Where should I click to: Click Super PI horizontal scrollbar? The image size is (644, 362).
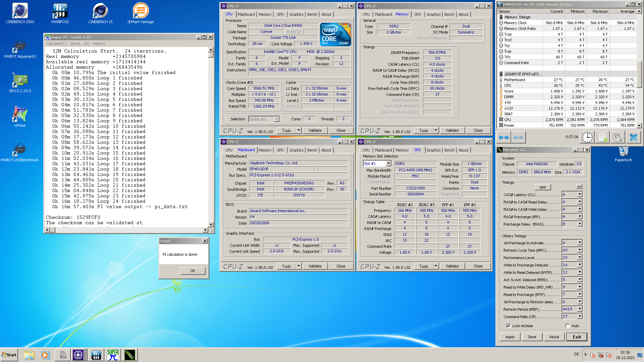click(126, 230)
